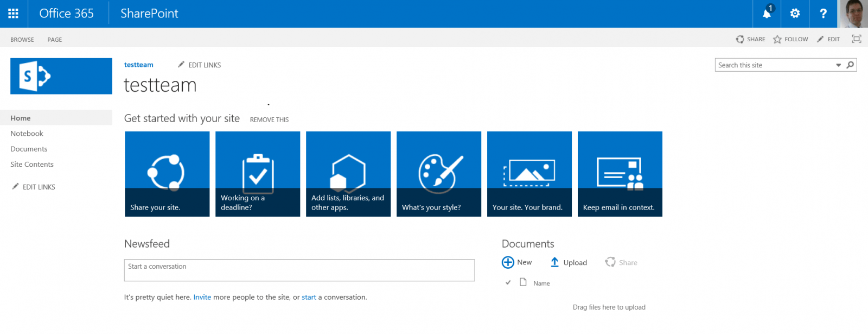Open the Your site. Your brand. tile
Image resolution: width=868 pixels, height=334 pixels.
tap(529, 174)
